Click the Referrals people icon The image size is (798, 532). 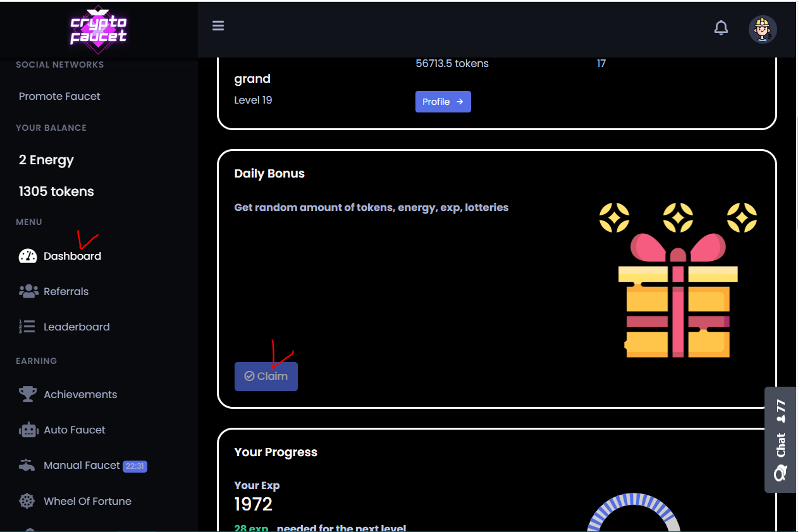click(28, 291)
